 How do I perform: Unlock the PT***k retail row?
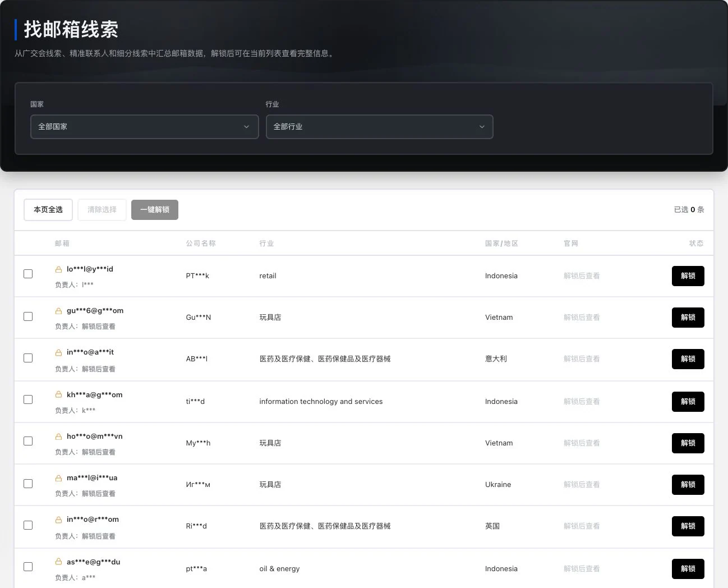(x=688, y=276)
